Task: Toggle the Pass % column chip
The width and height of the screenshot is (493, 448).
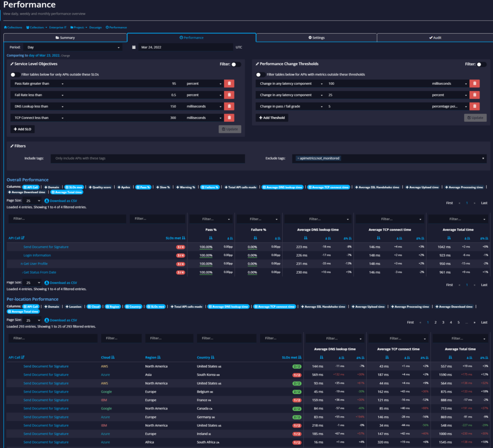Action: [143, 187]
